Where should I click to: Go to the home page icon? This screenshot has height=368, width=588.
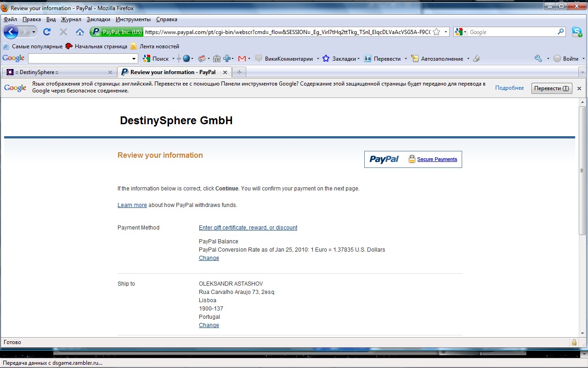[x=80, y=32]
